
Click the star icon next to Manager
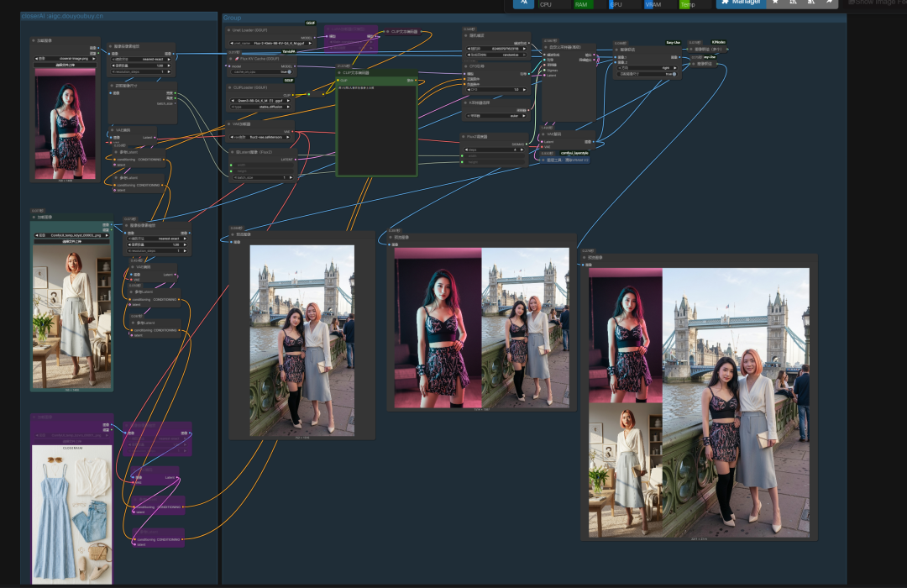tap(776, 3)
